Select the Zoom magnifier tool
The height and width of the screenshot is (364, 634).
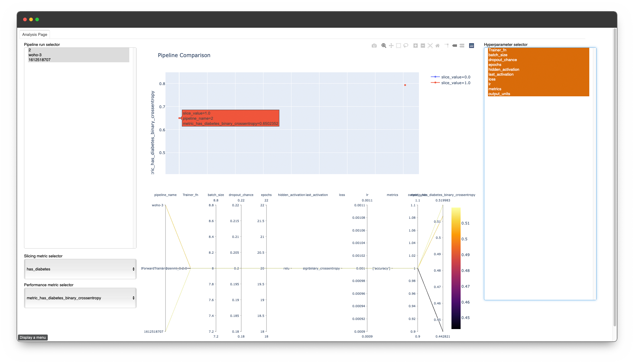384,46
